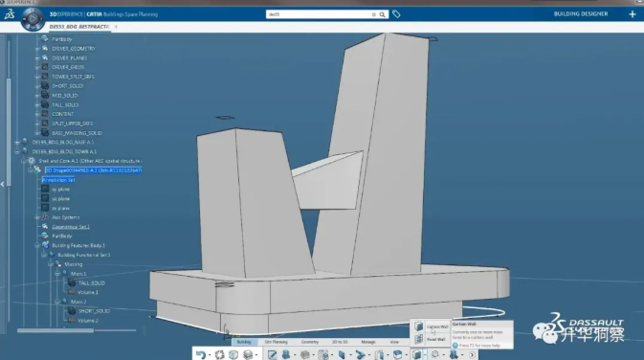The height and width of the screenshot is (360, 644).
Task: Select the TOWER_SPLIT_SRFS tree item
Action: tap(73, 77)
